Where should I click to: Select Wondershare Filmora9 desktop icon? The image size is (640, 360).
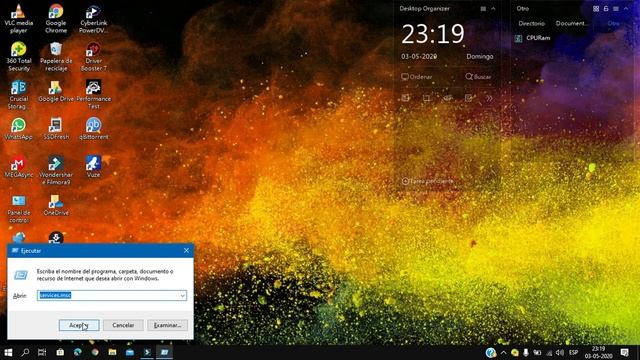(56, 170)
